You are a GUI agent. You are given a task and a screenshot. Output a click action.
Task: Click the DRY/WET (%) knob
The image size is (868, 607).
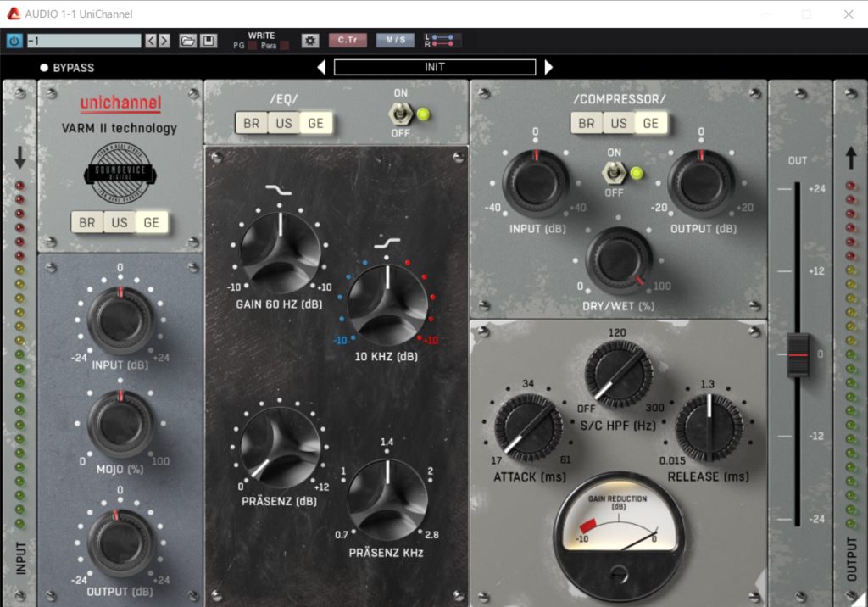[x=619, y=260]
